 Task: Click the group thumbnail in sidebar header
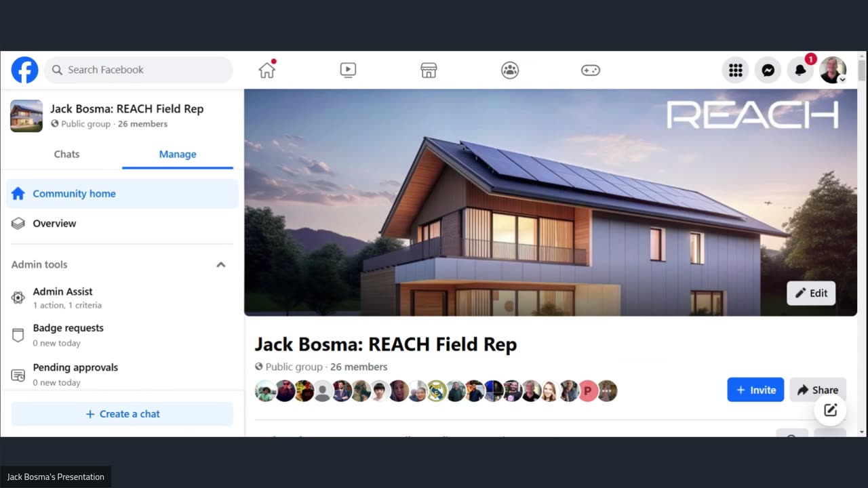point(26,116)
